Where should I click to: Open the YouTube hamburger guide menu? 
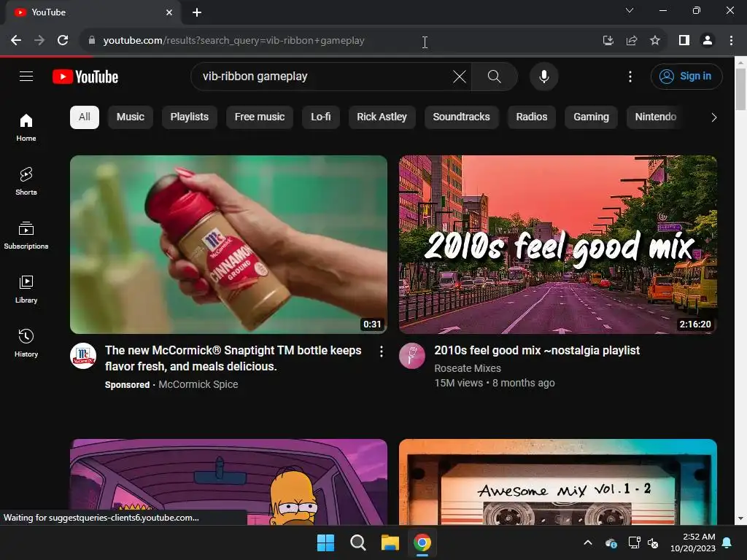26,76
